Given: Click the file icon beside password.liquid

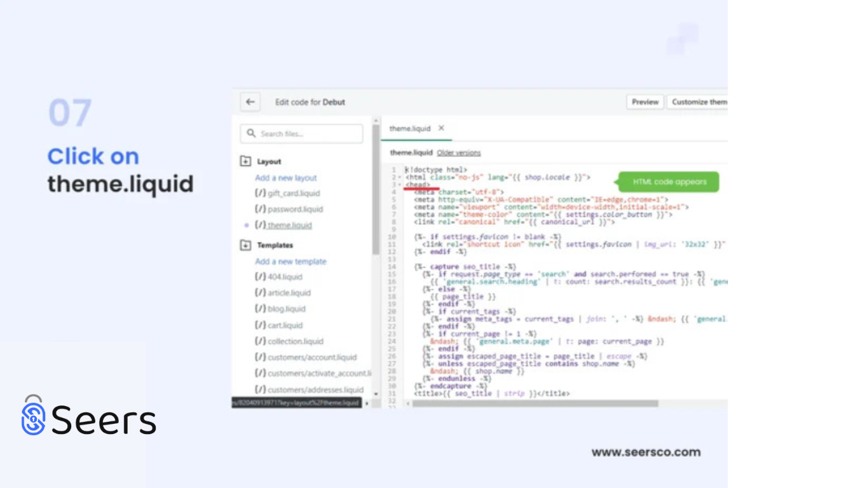Looking at the screenshot, I should 260,209.
